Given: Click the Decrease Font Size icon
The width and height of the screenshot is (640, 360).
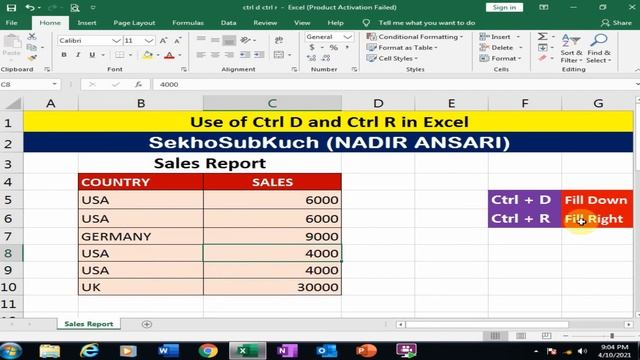Looking at the screenshot, I should pyautogui.click(x=178, y=40).
